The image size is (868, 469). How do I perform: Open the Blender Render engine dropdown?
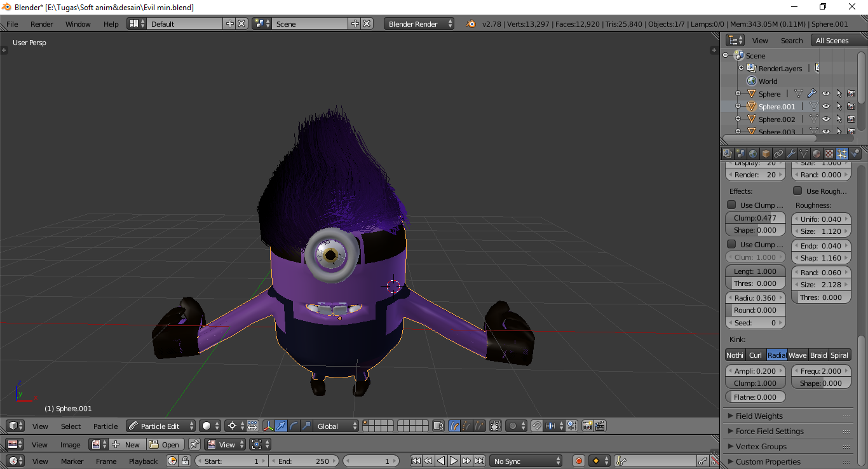click(419, 24)
